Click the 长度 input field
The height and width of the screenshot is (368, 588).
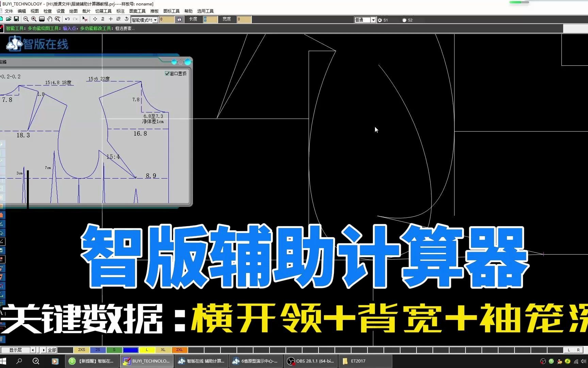pos(211,19)
